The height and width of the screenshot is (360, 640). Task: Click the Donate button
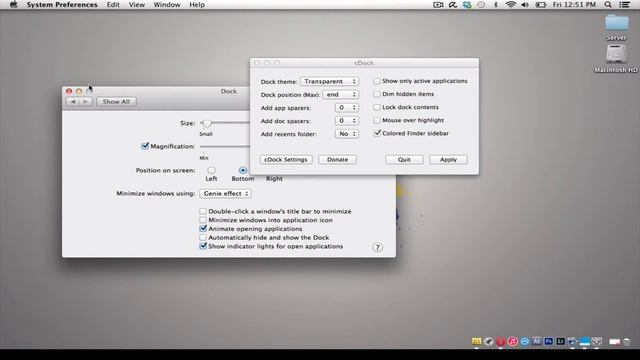[338, 160]
